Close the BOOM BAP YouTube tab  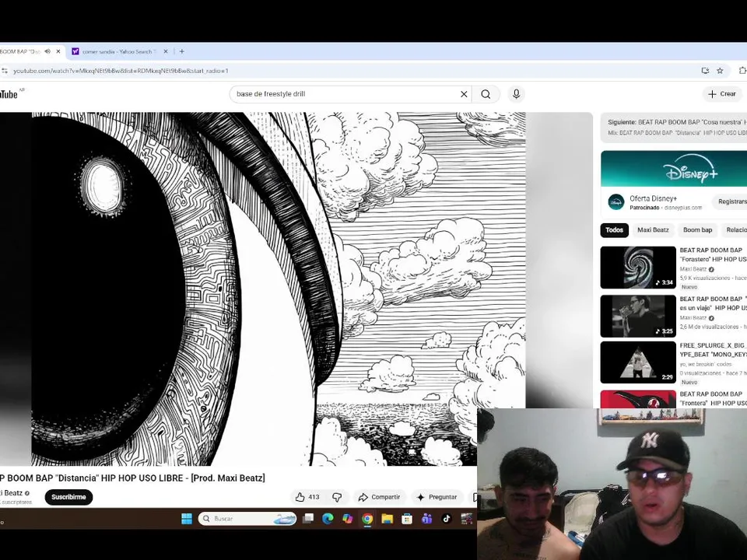(x=58, y=51)
